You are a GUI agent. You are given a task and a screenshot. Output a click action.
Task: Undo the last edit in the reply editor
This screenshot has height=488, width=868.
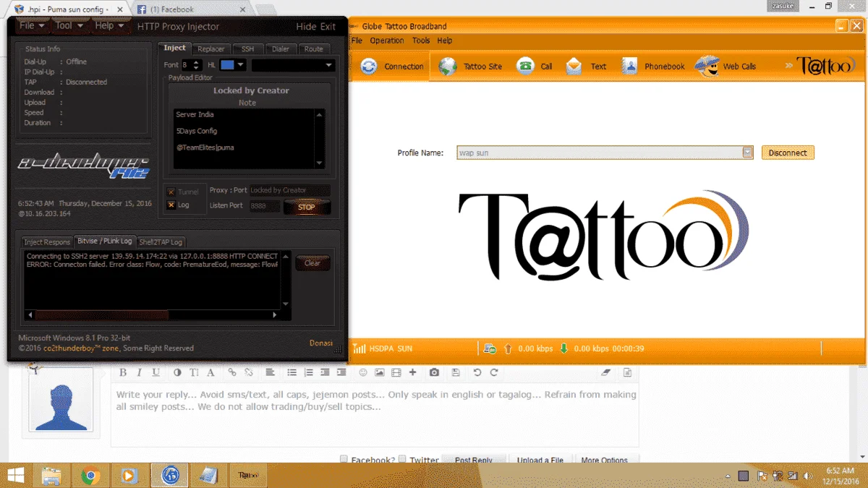click(x=477, y=372)
